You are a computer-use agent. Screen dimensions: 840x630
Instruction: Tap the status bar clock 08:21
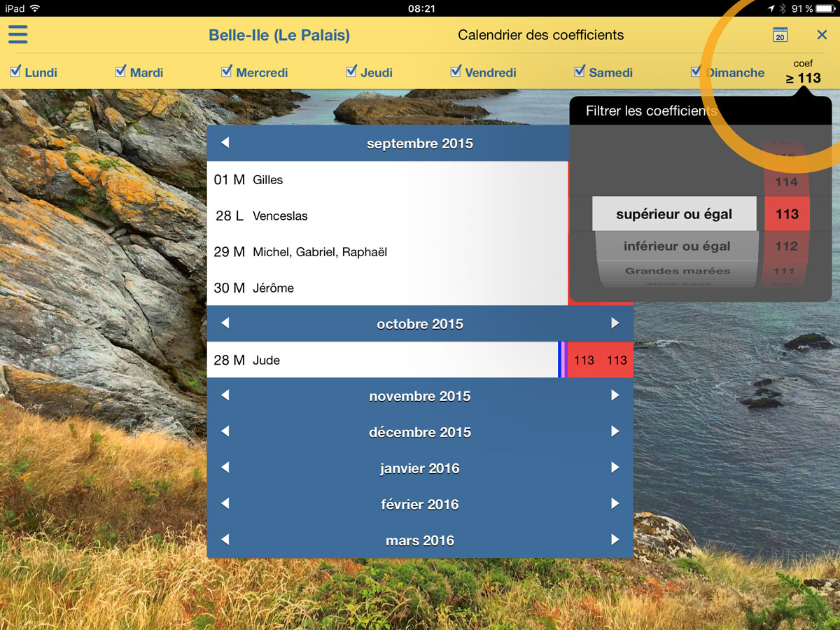[x=421, y=8]
